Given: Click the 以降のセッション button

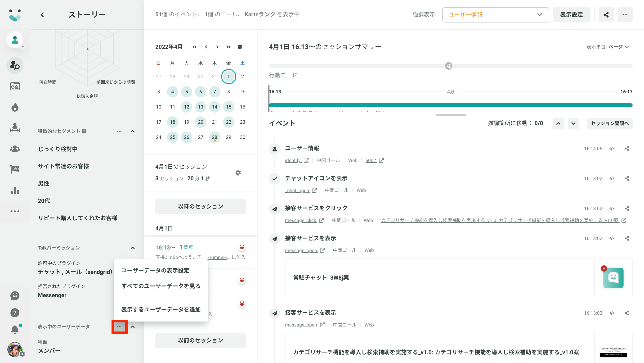Looking at the screenshot, I should [x=201, y=206].
